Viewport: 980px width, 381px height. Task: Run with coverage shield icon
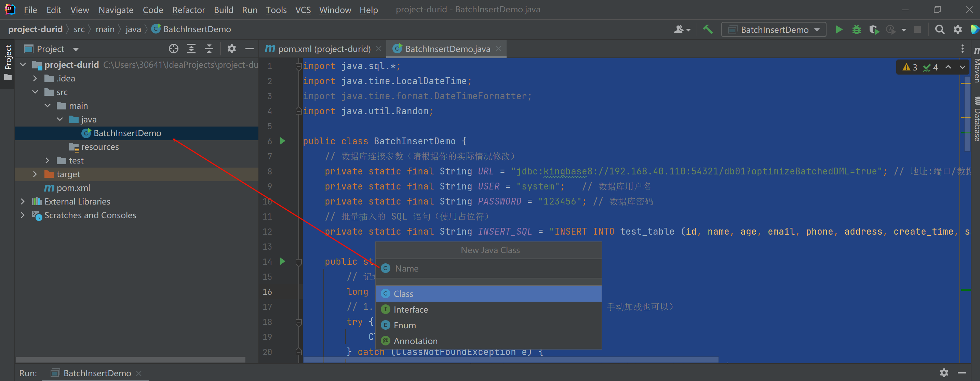click(x=873, y=29)
